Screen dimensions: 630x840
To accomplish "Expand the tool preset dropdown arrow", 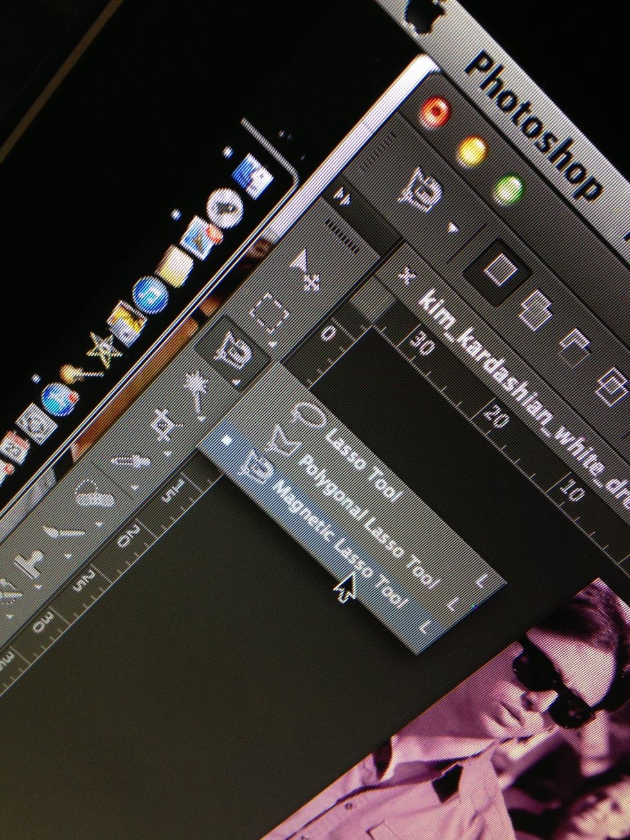I will [x=455, y=228].
